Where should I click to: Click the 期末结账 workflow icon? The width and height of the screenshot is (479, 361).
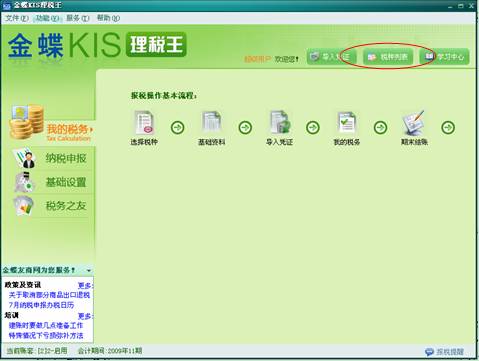coord(414,123)
